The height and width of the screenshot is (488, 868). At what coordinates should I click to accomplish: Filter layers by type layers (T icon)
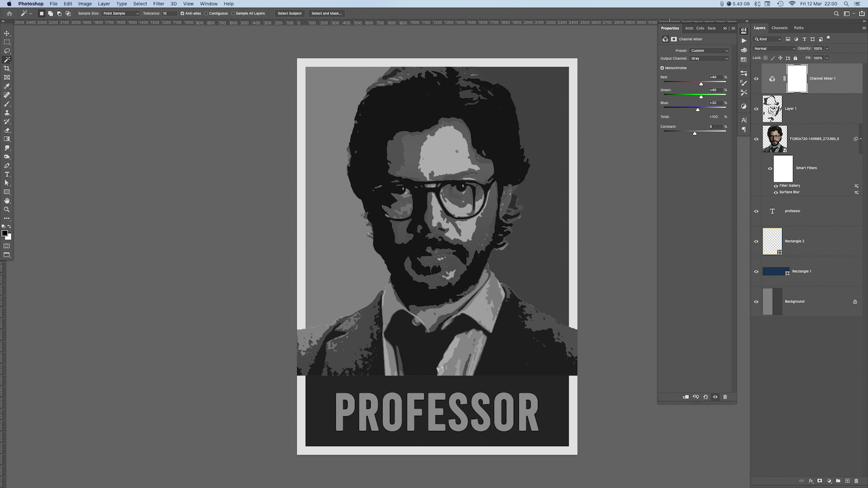point(804,39)
